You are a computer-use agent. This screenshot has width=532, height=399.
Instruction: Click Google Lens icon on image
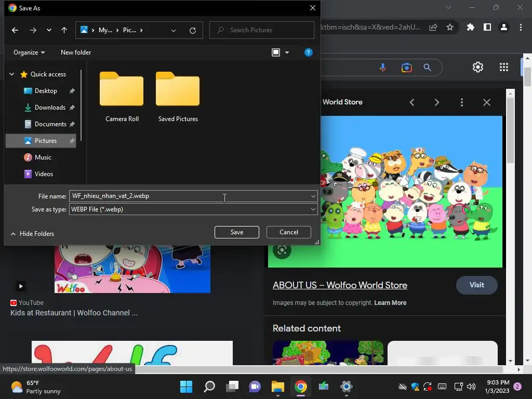[282, 250]
